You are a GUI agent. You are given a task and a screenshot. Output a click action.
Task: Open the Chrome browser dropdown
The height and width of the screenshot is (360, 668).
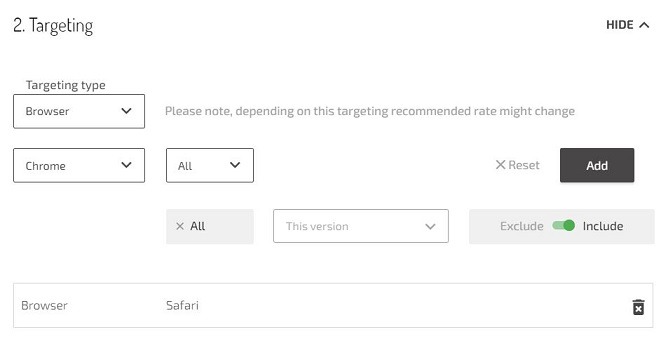(x=79, y=165)
